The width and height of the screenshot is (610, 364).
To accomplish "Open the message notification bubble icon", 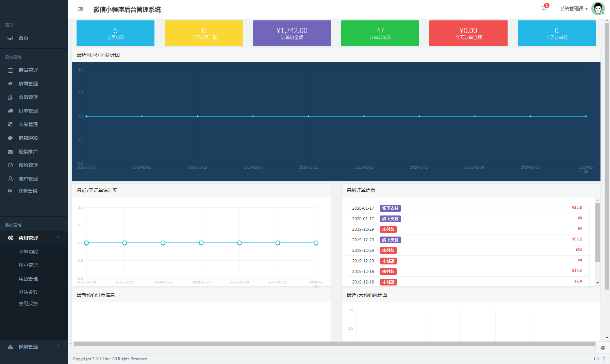I will pos(544,8).
